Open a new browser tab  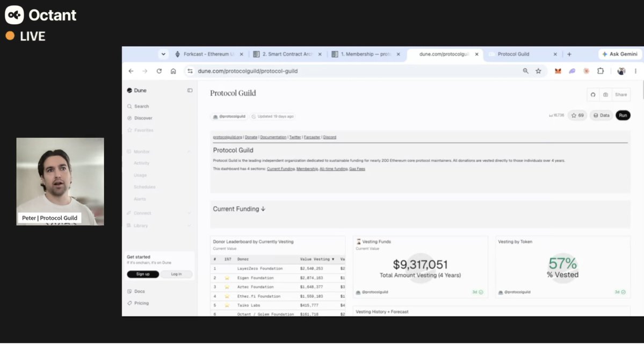tap(569, 54)
